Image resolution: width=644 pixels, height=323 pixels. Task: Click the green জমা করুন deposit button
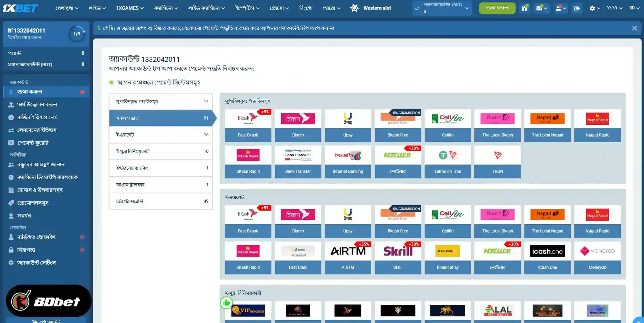[497, 8]
